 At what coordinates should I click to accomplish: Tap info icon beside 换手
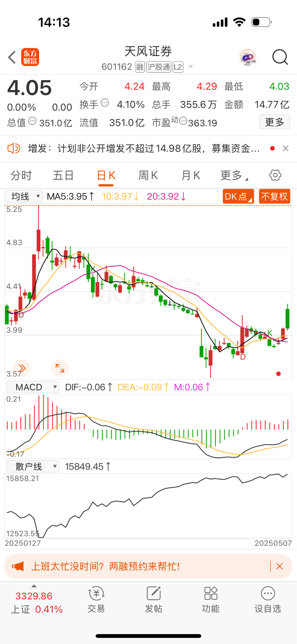(x=105, y=103)
